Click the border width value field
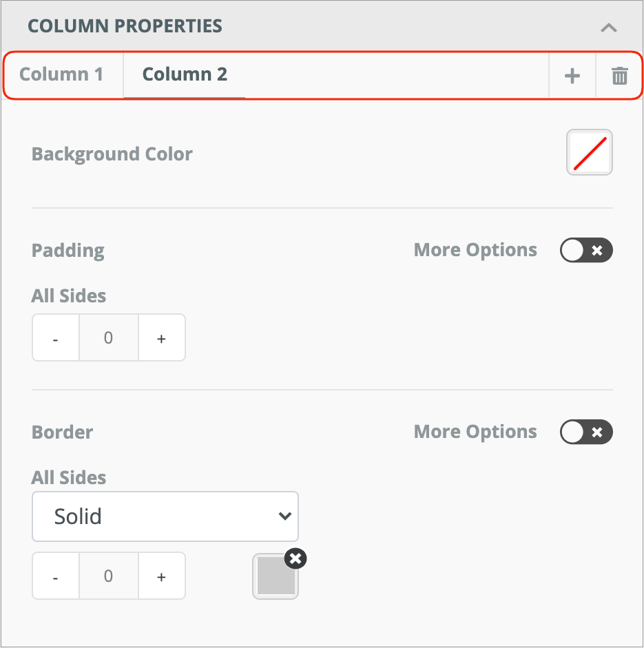 (109, 576)
